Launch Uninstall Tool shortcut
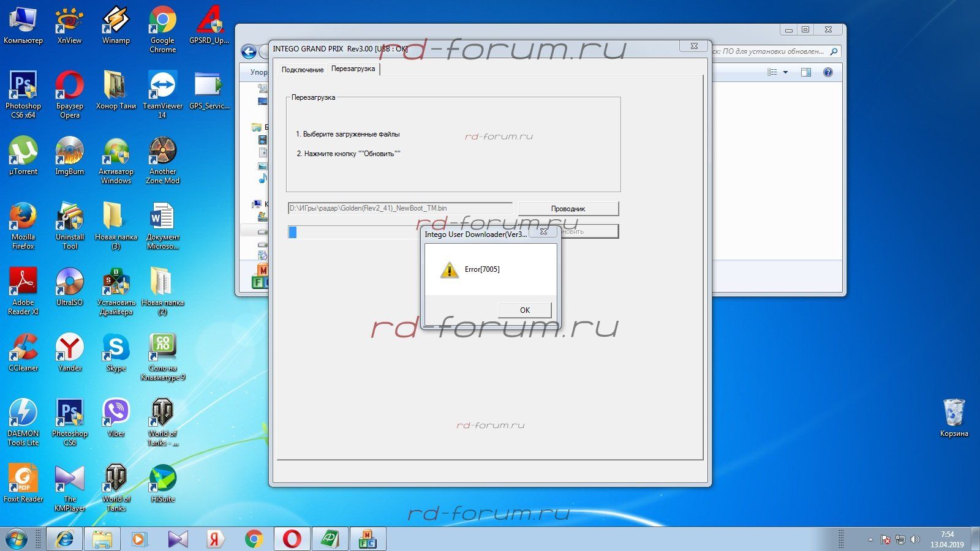Viewport: 980px width, 551px height. coord(69,226)
